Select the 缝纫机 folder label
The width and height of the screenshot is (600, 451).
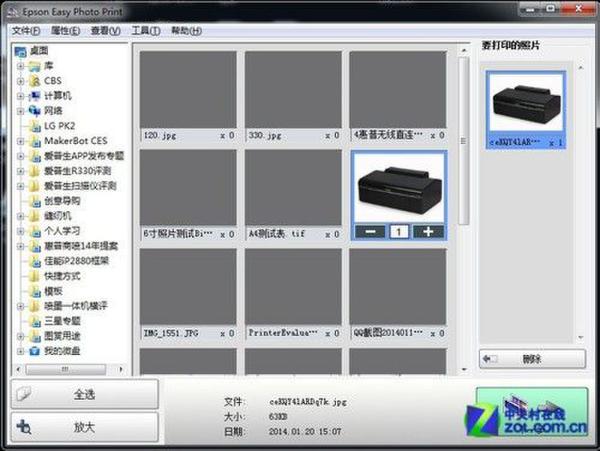58,216
